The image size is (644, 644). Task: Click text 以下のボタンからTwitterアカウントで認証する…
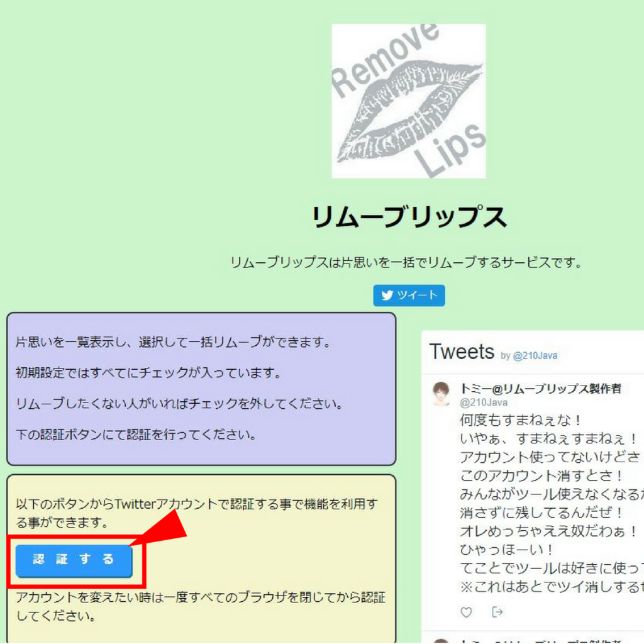pos(197,513)
